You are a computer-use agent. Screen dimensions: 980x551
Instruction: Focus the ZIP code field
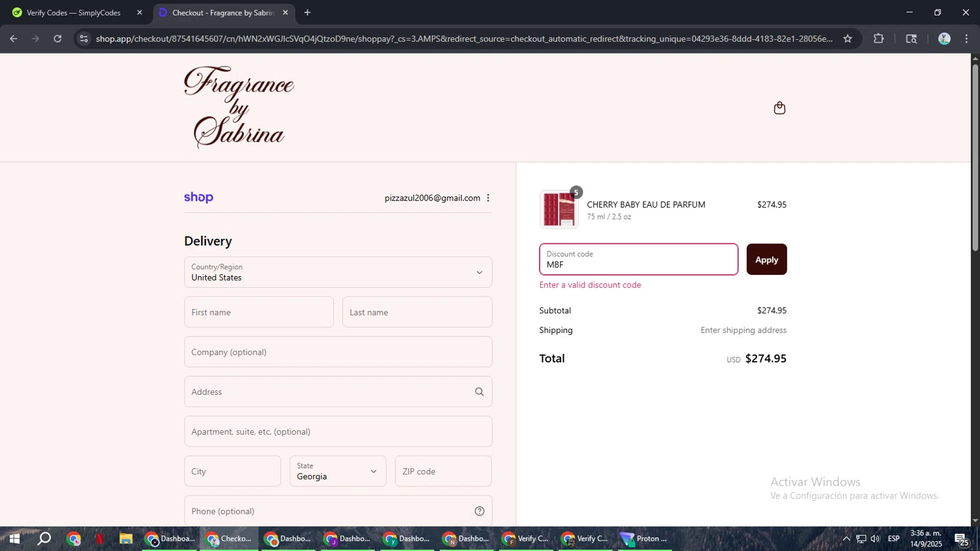(x=443, y=471)
